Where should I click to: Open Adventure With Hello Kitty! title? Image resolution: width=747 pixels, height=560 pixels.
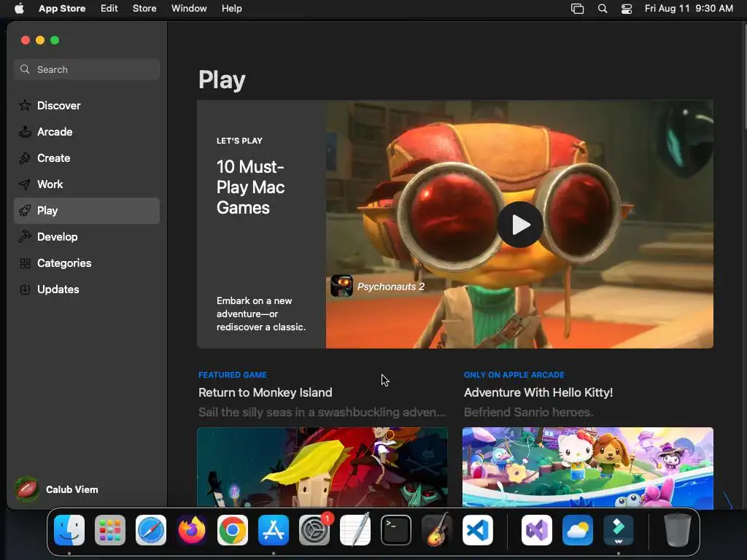[538, 392]
